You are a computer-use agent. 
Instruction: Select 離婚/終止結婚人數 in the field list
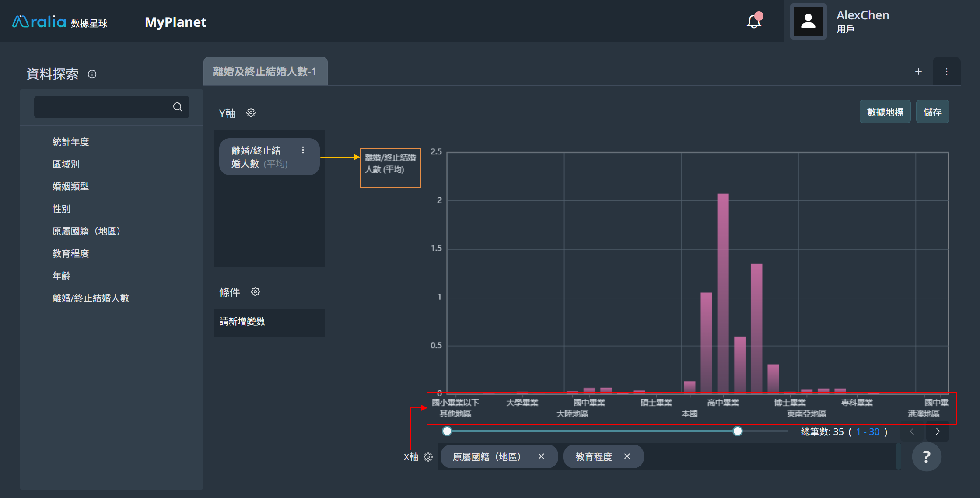point(91,298)
